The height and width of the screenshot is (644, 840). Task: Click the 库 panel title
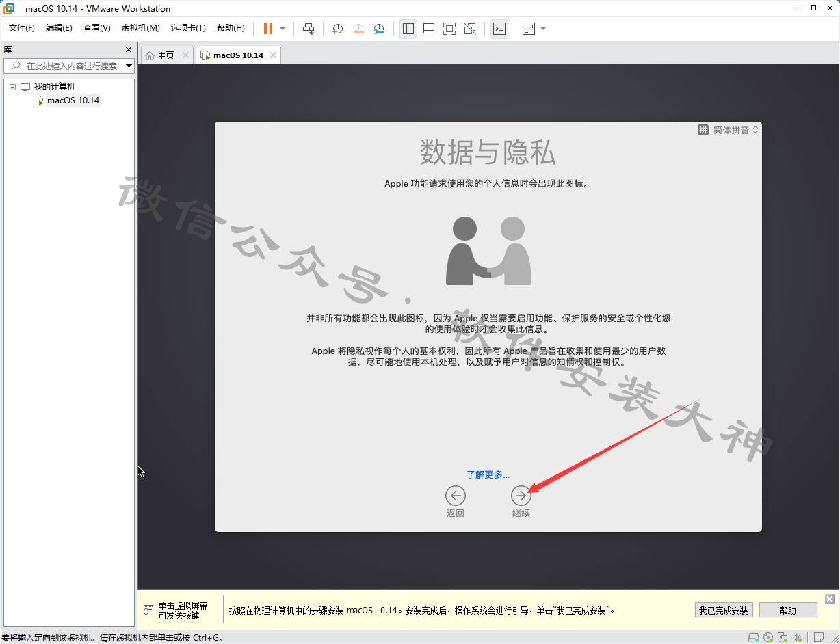(x=8, y=50)
